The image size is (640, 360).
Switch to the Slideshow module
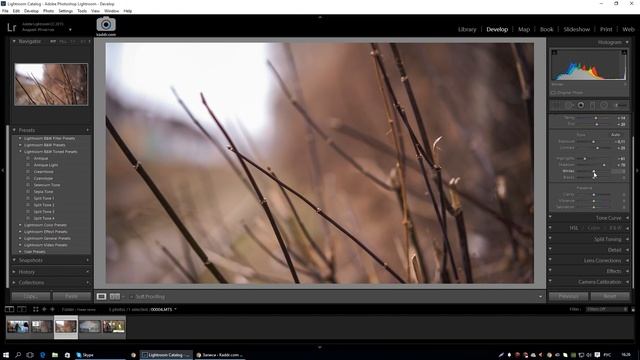tap(576, 29)
